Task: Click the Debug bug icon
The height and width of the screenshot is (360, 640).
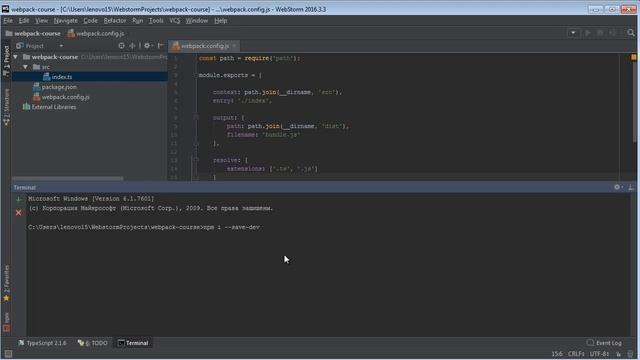Action: 600,33
